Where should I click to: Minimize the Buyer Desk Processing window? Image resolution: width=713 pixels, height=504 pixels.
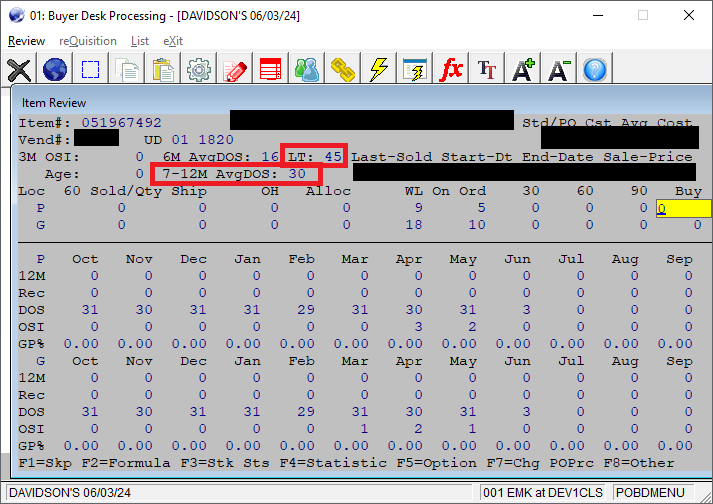click(x=598, y=15)
